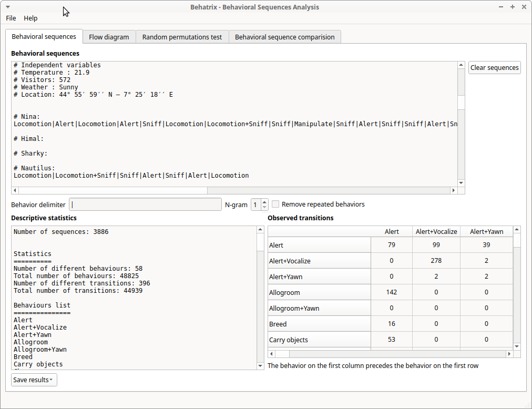The width and height of the screenshot is (532, 409).
Task: Click the table cell with value 99
Action: click(x=436, y=245)
